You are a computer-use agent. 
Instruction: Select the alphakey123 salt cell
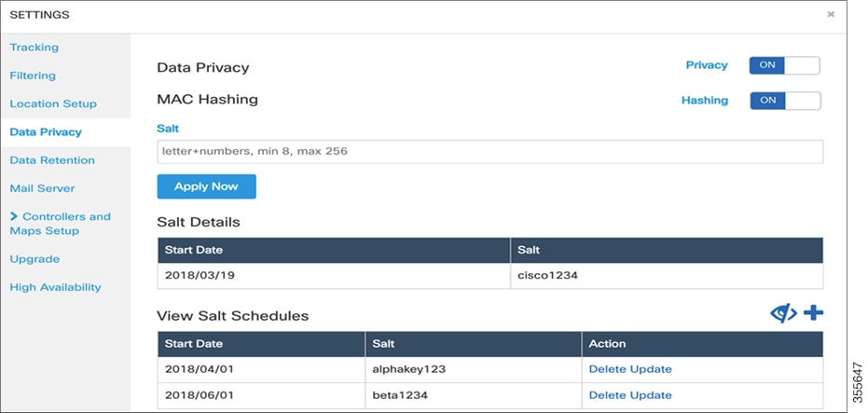click(474, 369)
